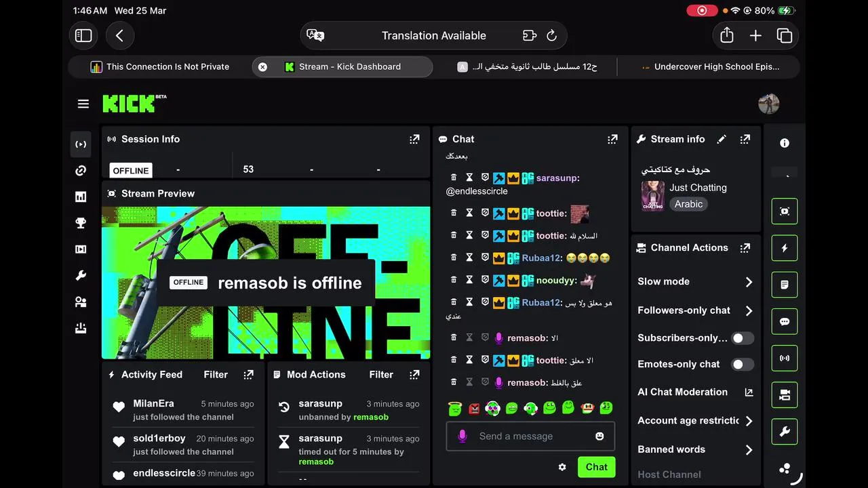The image size is (868, 488).
Task: Select the Stream icon in left sidebar
Action: click(x=81, y=144)
